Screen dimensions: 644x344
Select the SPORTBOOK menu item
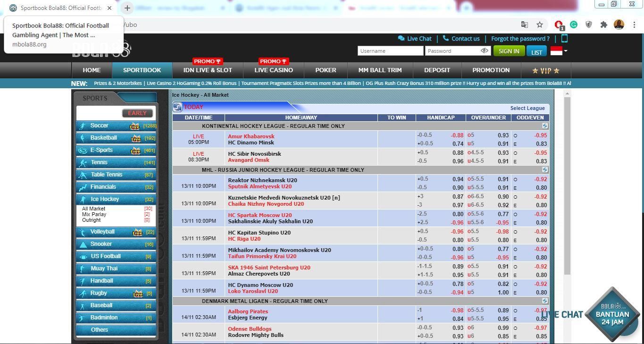pyautogui.click(x=142, y=70)
